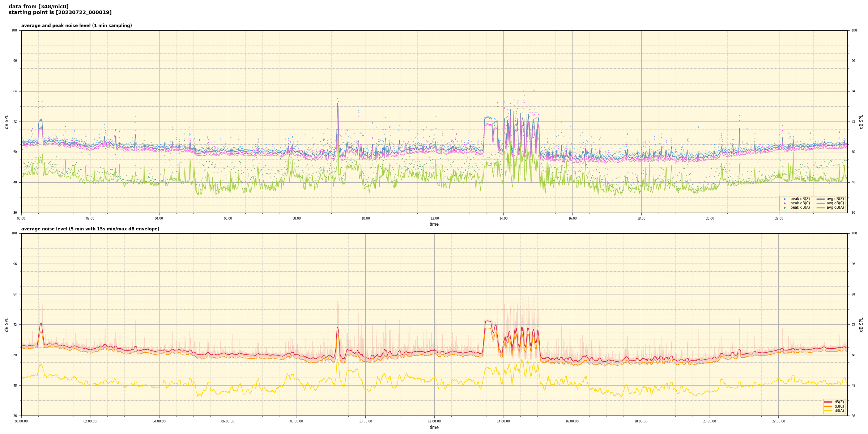Click the top chart 'time' axis label
Screen dimensions: 868x434
(x=434, y=224)
